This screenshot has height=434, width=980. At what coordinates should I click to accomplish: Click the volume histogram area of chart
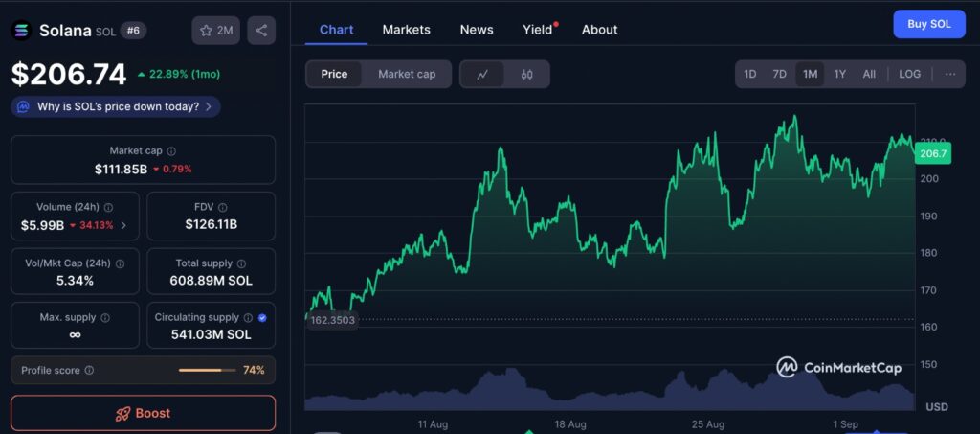(x=610, y=391)
